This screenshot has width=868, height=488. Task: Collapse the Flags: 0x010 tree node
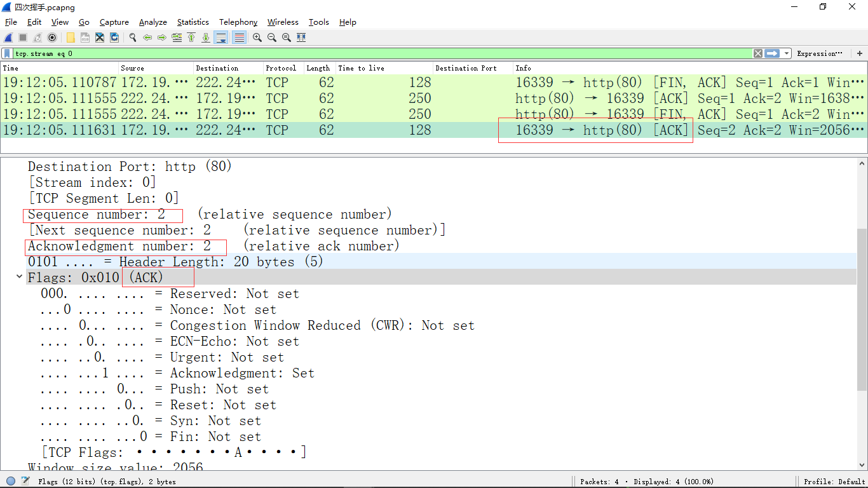click(x=19, y=277)
